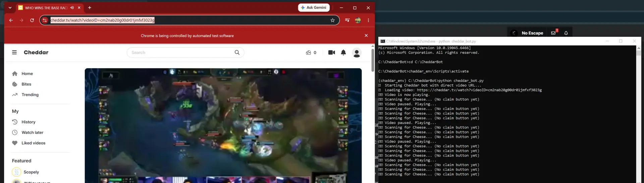
Task: Dismiss the automated test software banner
Action: click(366, 35)
